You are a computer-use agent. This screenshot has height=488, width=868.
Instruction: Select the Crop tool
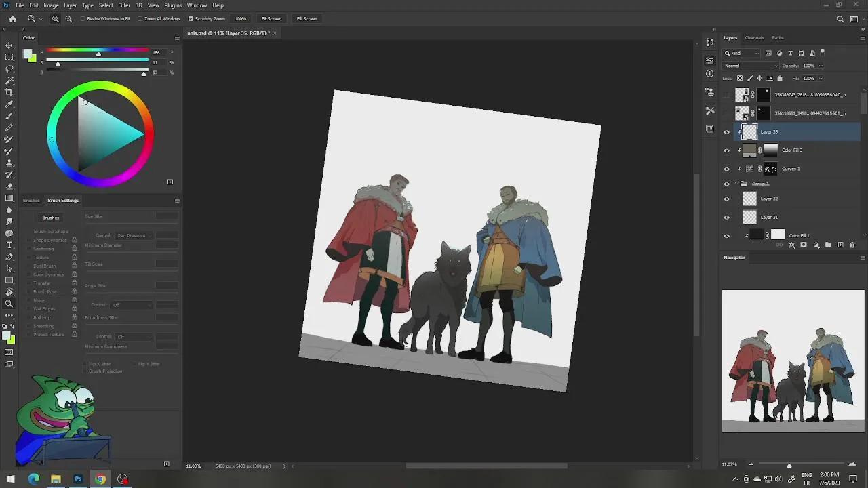click(x=9, y=92)
